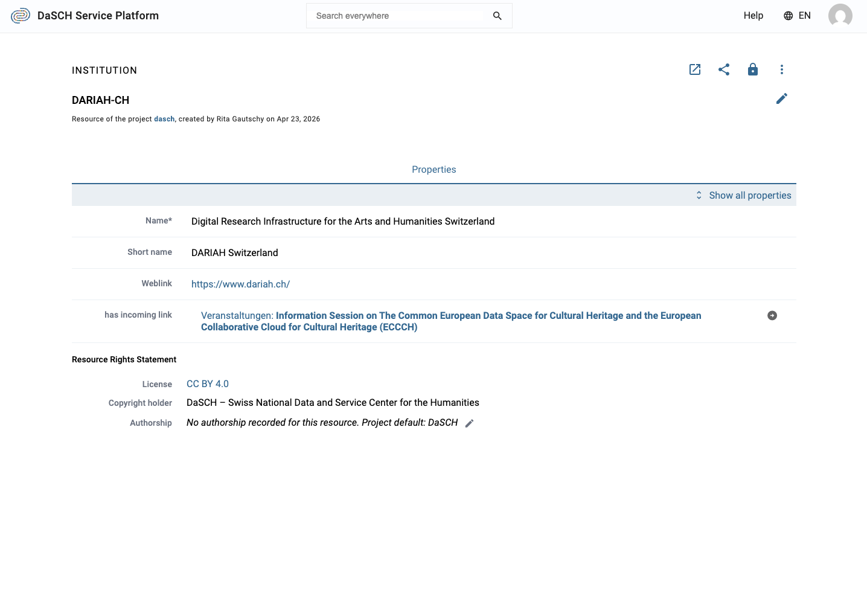
Task: Open the dasch project link
Action: coord(164,119)
